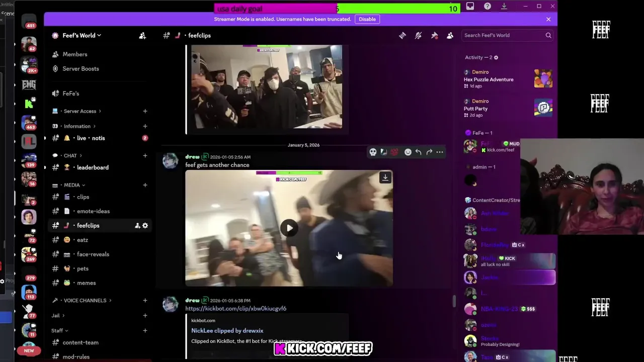Select member with all luck no skill status
644x362 pixels.
(509, 261)
